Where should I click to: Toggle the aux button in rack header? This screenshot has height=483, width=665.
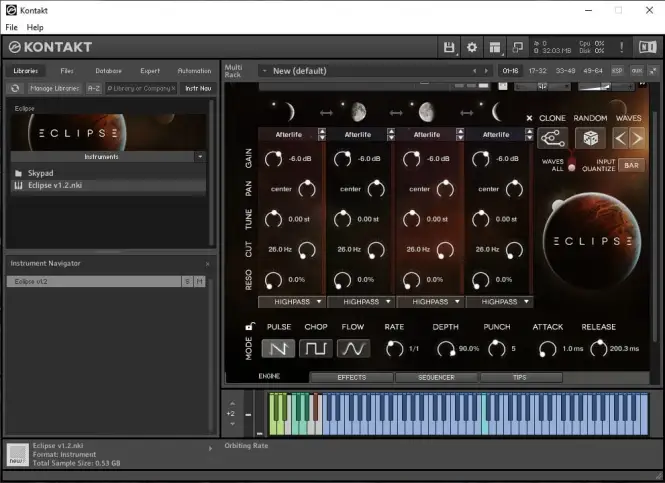click(637, 71)
